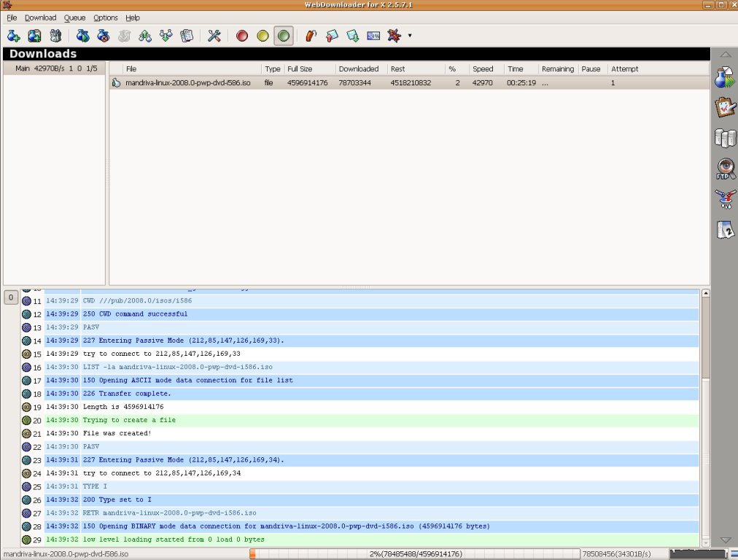The image size is (738, 560).
Task: Select the red lowest speed limit button
Action: pyautogui.click(x=242, y=36)
